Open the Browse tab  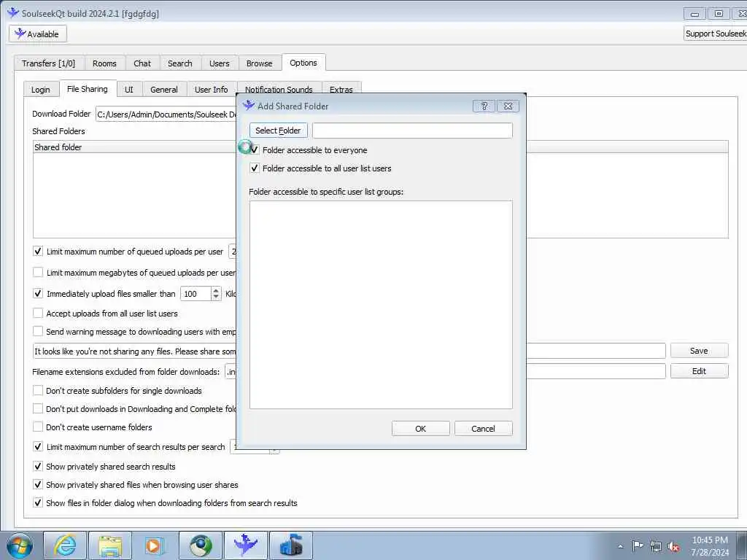tap(259, 63)
